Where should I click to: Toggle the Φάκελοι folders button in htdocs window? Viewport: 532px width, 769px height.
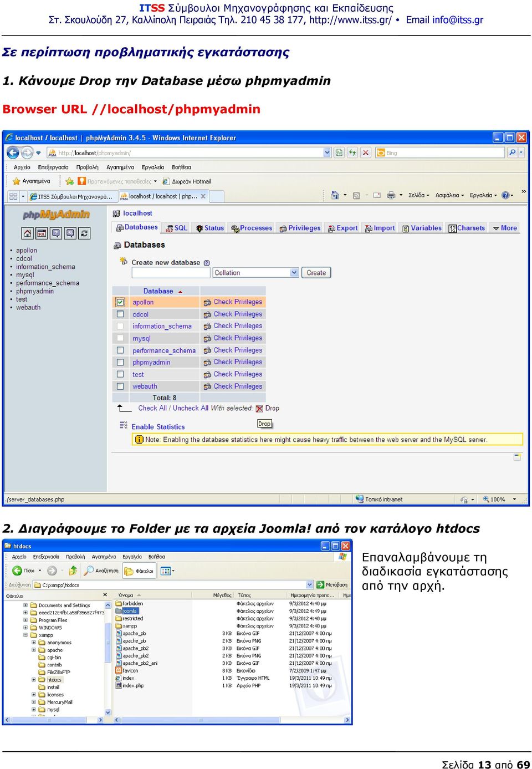point(139,571)
